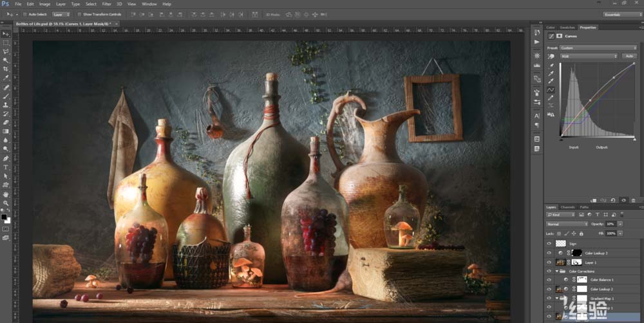Switch to the Swatches tab

(567, 28)
